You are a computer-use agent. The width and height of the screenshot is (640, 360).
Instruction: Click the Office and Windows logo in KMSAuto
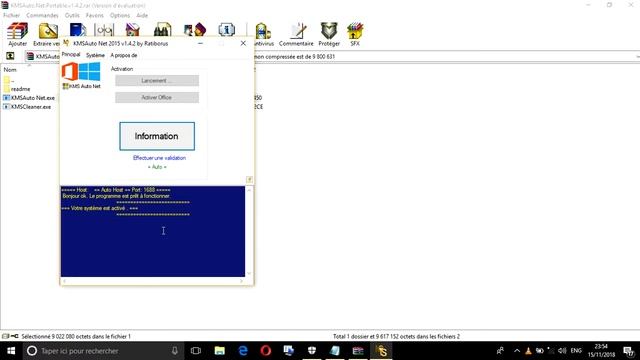tap(81, 71)
